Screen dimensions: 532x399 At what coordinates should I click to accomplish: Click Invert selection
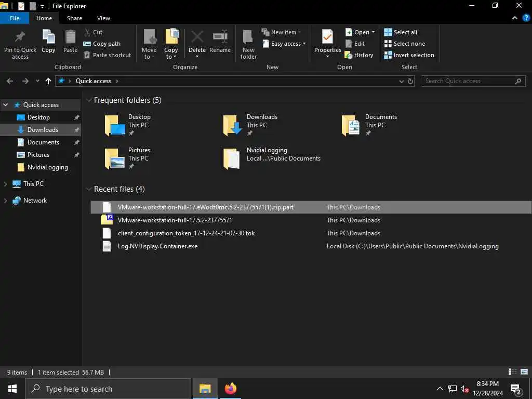(x=409, y=55)
